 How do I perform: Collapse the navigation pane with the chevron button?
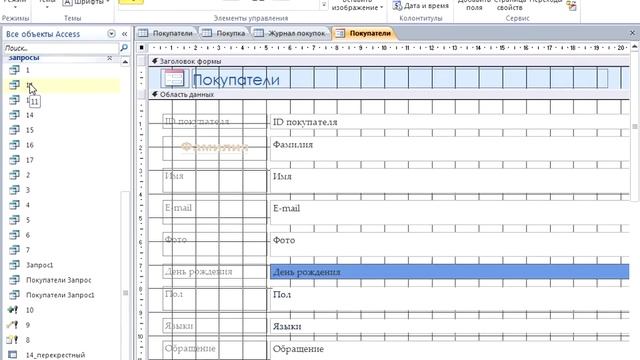click(124, 34)
